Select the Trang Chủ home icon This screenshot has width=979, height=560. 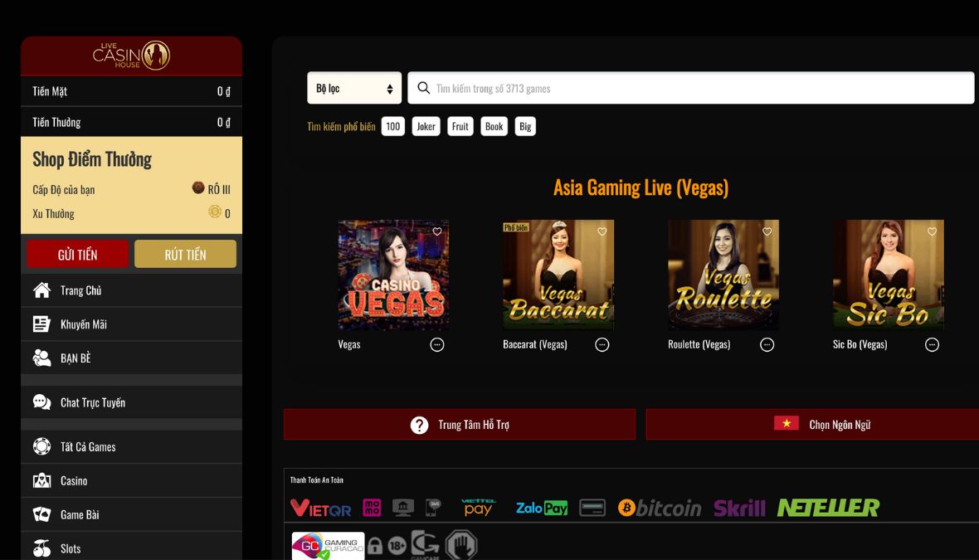tap(41, 290)
